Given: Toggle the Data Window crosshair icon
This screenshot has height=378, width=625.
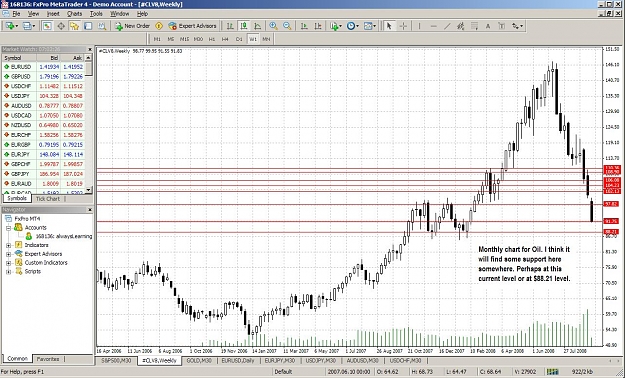Looking at the screenshot, I should click(x=61, y=26).
